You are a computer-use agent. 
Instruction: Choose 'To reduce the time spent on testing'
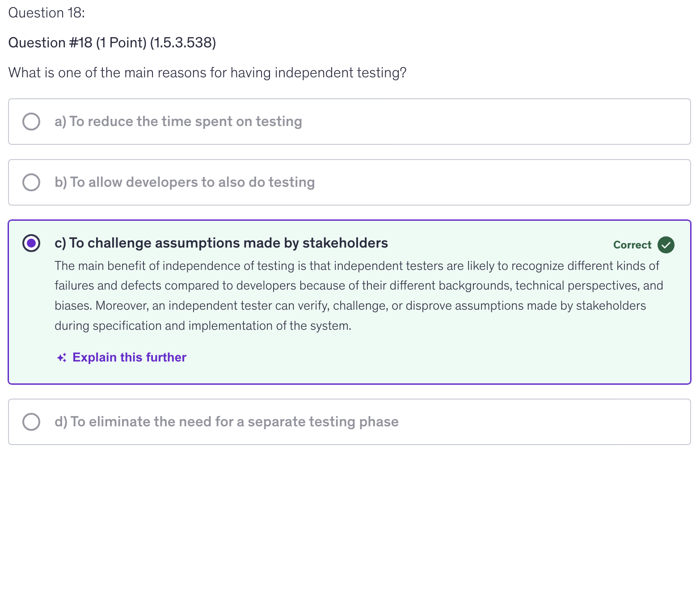pyautogui.click(x=186, y=122)
